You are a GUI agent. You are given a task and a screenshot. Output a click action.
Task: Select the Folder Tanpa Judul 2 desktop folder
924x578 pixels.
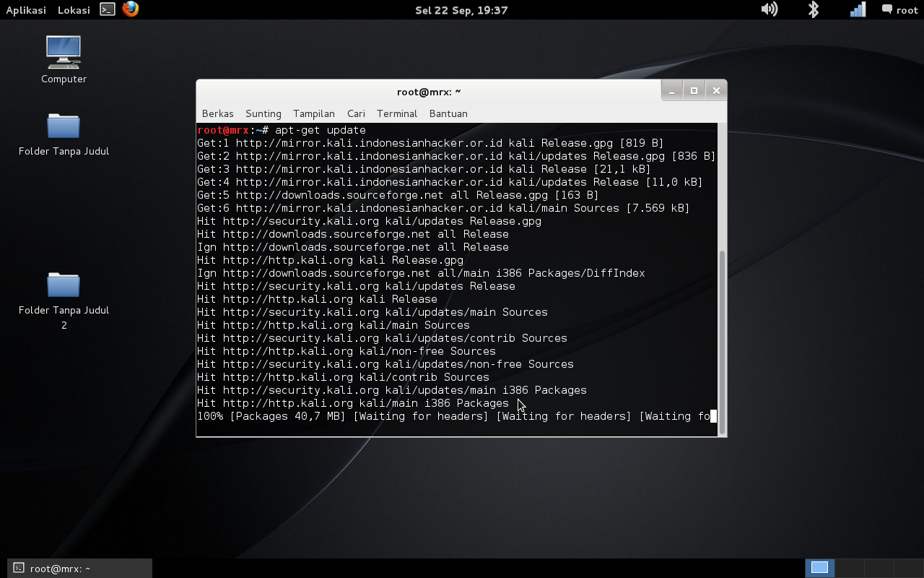(64, 301)
